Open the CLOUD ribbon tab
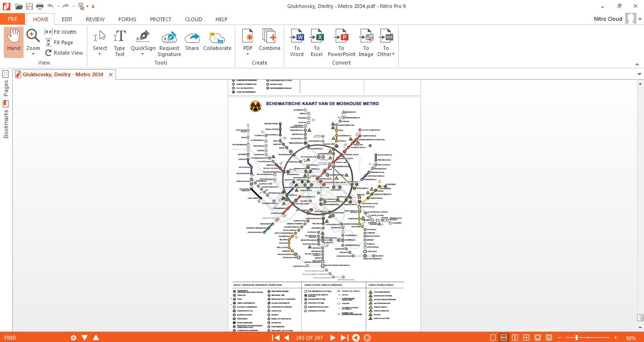Image resolution: width=644 pixels, height=342 pixels. tap(193, 19)
